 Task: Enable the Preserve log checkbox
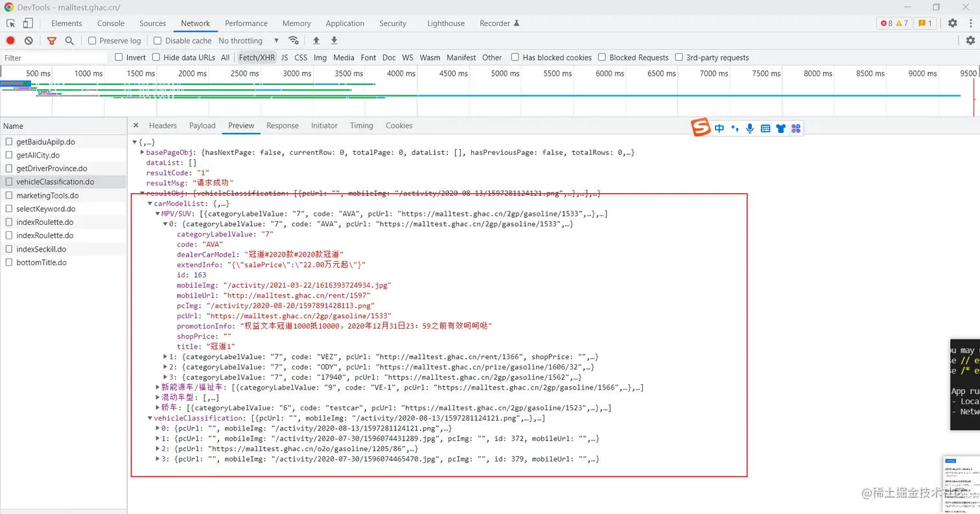(x=92, y=41)
